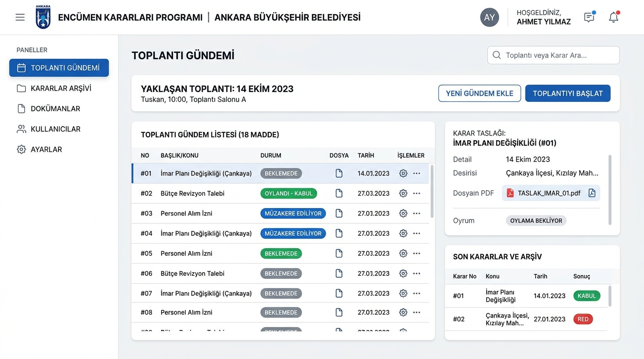Click the BAŞLIK/KONU column header
This screenshot has height=359, width=644.
coord(180,156)
